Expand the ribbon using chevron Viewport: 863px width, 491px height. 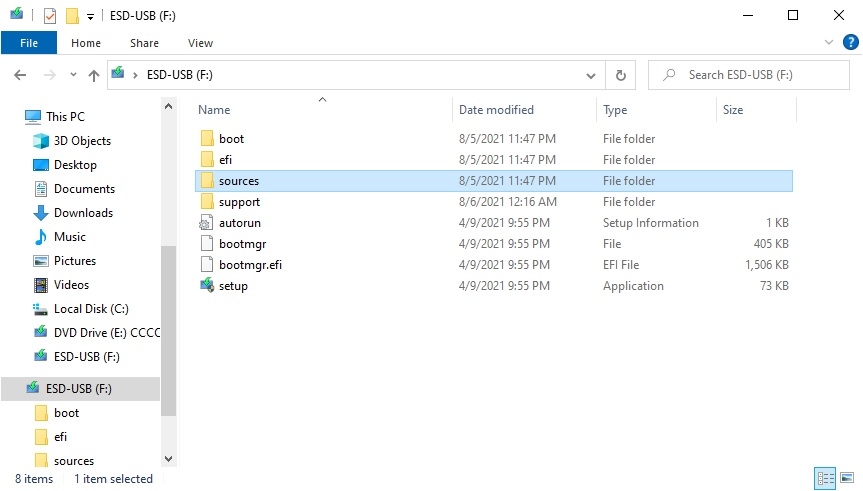[x=829, y=43]
